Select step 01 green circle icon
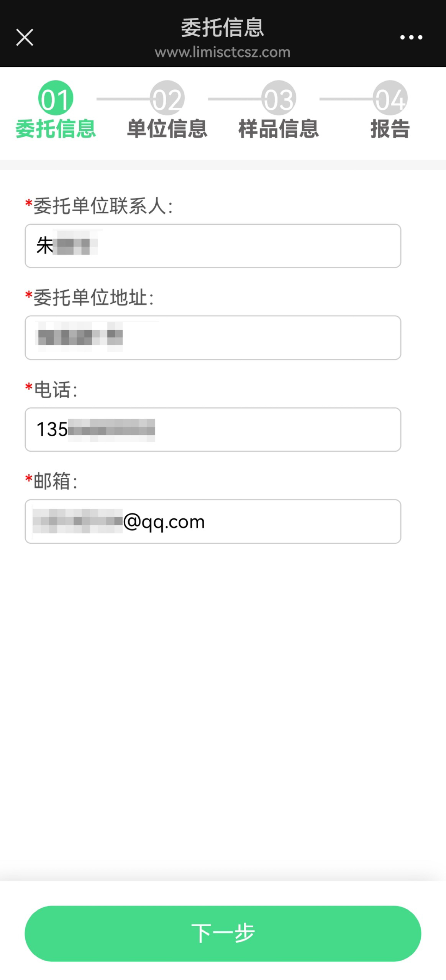 [x=56, y=98]
